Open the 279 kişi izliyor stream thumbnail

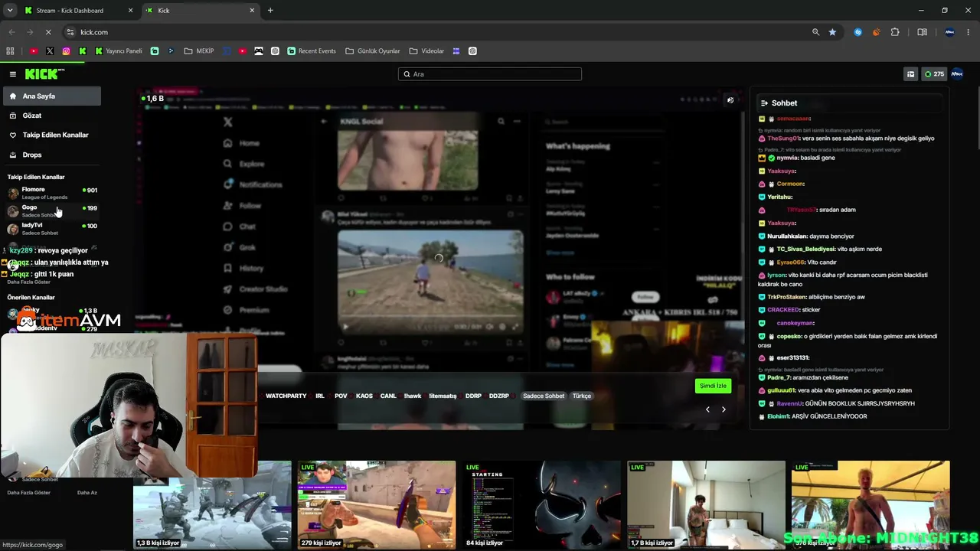pyautogui.click(x=377, y=505)
